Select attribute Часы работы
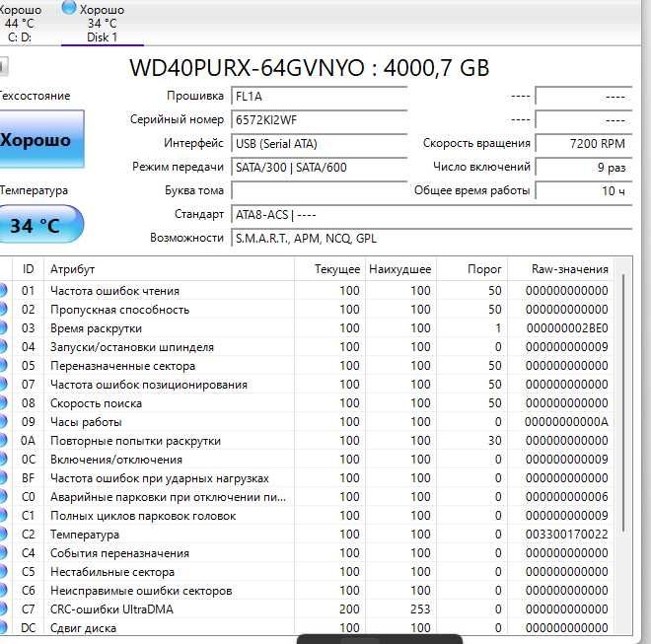651x644 pixels. (86, 422)
